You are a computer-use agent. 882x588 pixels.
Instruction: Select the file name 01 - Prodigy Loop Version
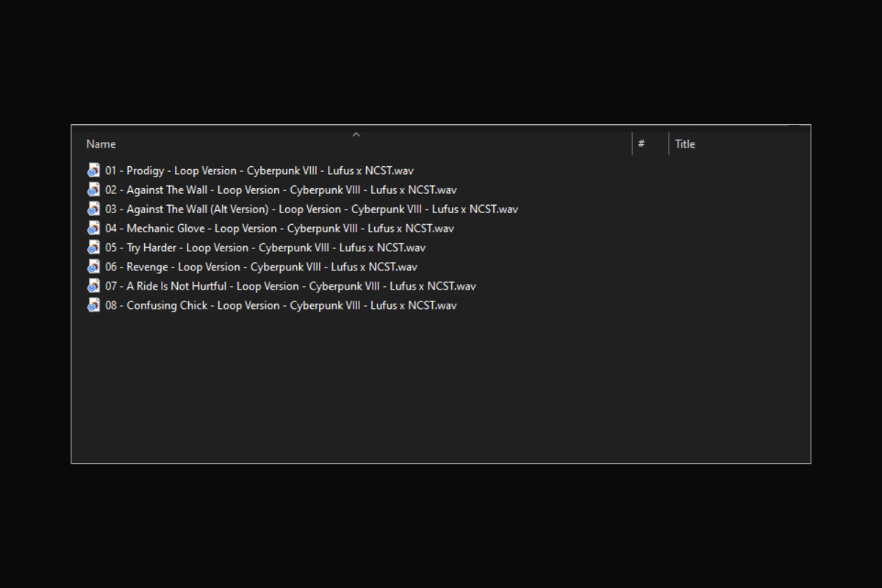[259, 171]
